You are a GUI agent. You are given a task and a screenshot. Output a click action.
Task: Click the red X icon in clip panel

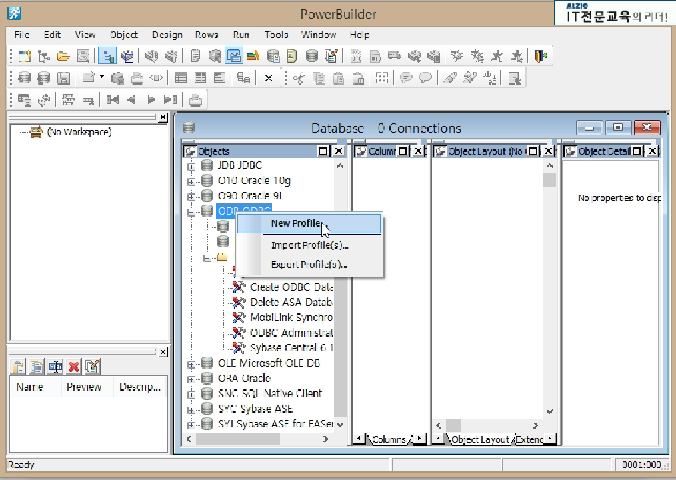click(74, 367)
